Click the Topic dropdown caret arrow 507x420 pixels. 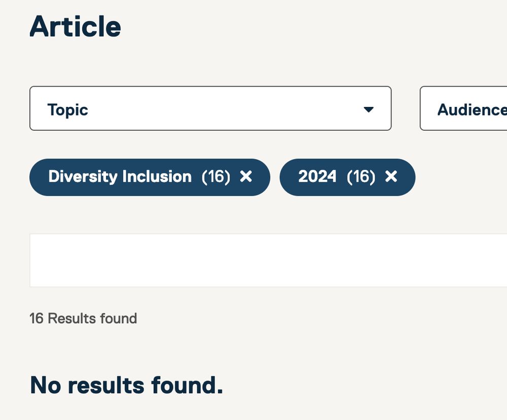click(x=369, y=109)
